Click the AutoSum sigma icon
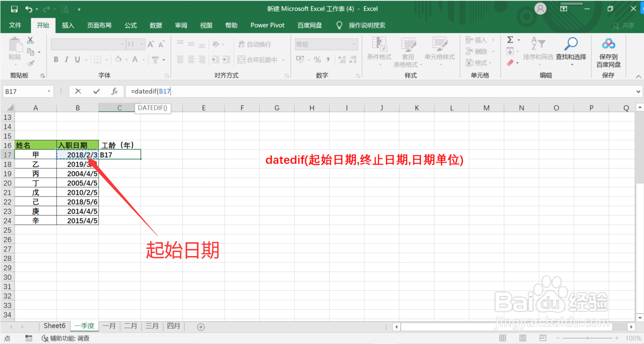Image resolution: width=644 pixels, height=344 pixels. (510, 40)
